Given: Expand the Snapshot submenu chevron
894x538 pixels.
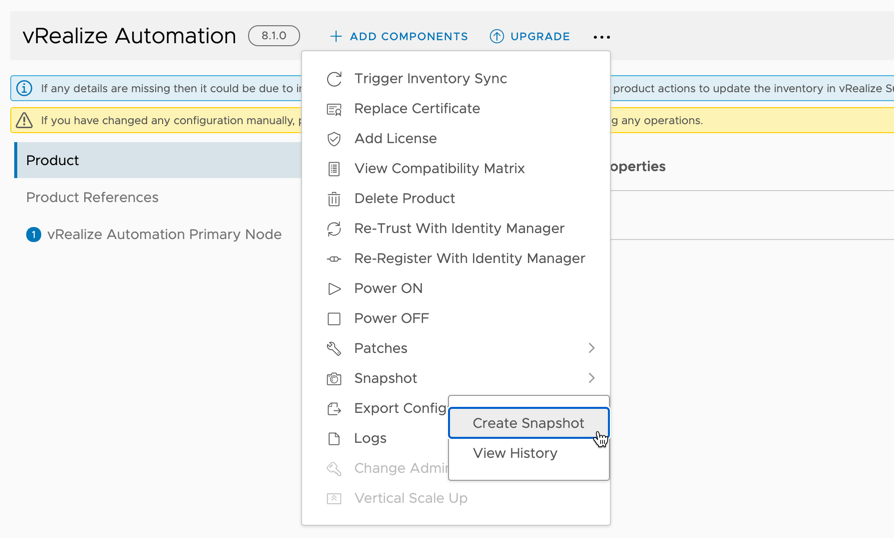Looking at the screenshot, I should (592, 378).
